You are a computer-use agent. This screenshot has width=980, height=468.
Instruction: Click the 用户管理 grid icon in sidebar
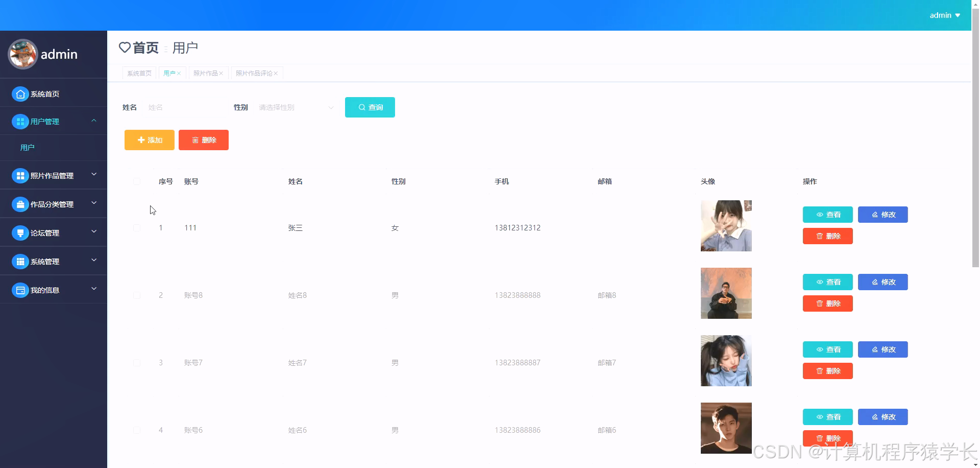[20, 122]
